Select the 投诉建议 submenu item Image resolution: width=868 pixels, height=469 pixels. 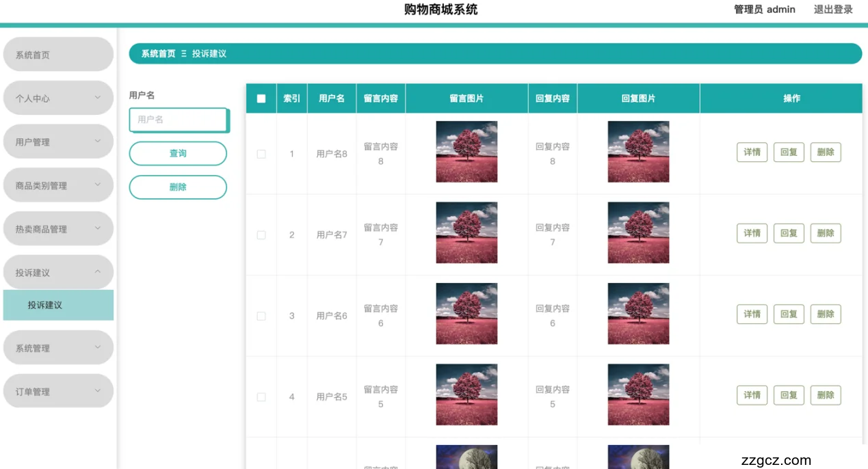[x=58, y=305]
